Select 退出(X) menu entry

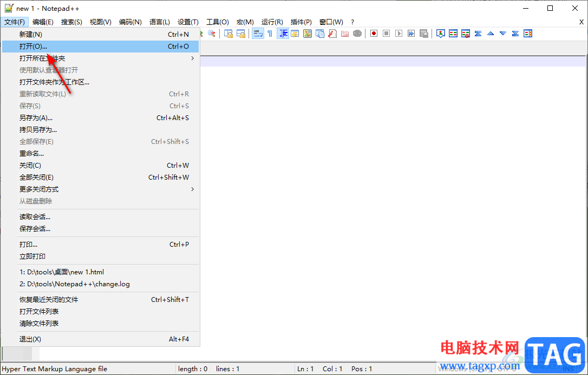tap(101, 339)
